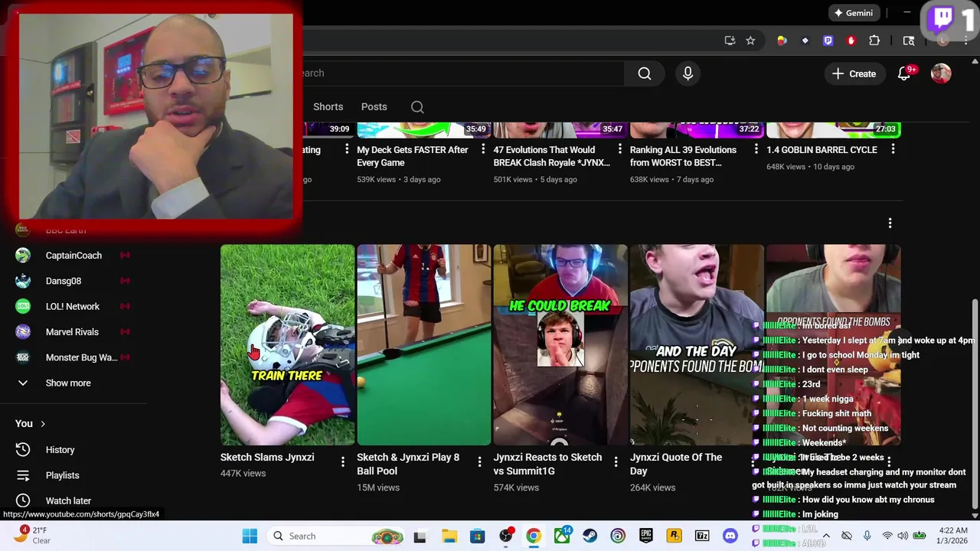Image resolution: width=980 pixels, height=551 pixels.
Task: Open 'Sketch Slams Jynxzi' short thumbnail
Action: (287, 345)
